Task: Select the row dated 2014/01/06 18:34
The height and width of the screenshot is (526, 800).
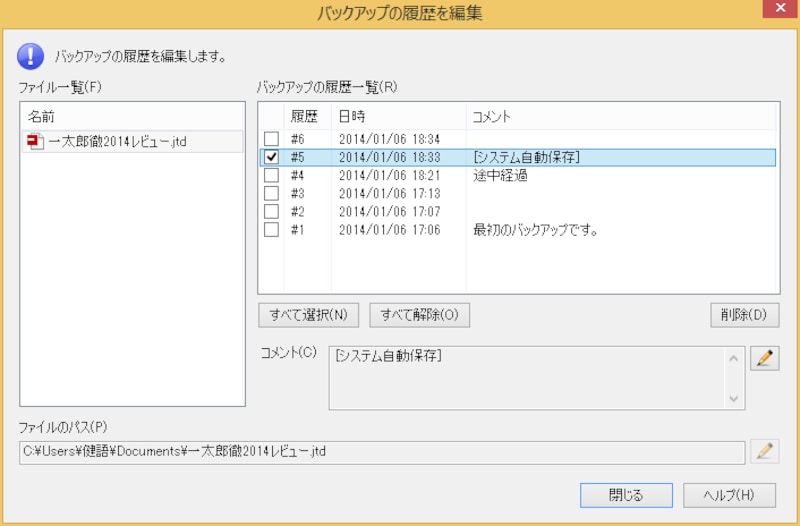Action: coord(517,139)
